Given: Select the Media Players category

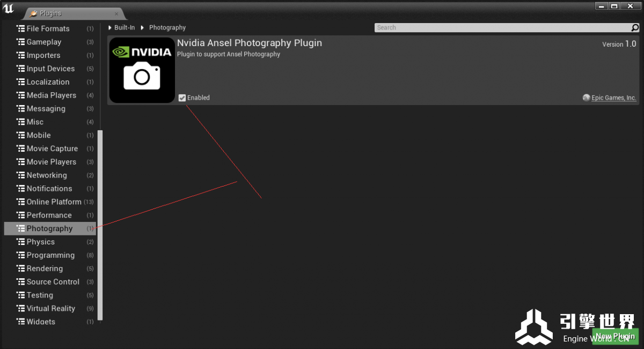Looking at the screenshot, I should point(50,95).
